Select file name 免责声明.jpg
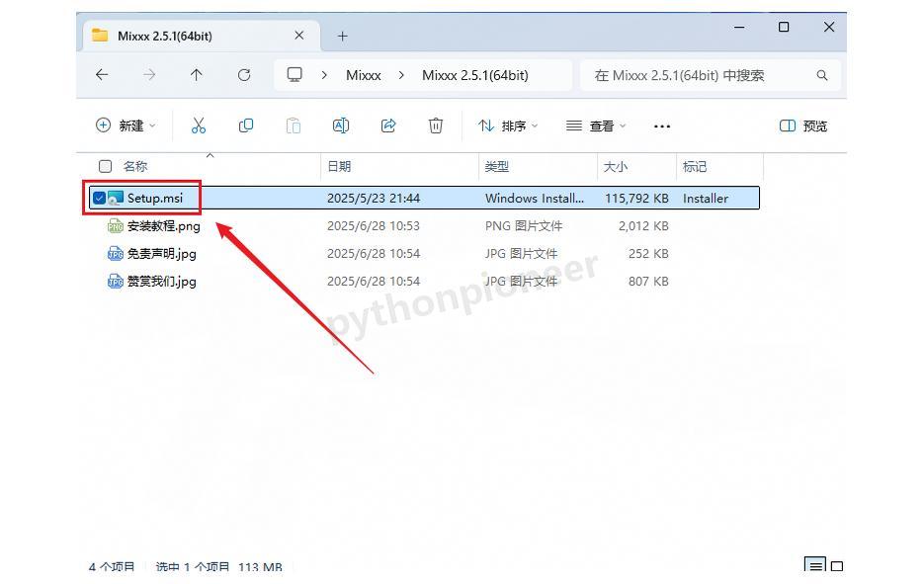This screenshot has height=584, width=924. point(161,253)
